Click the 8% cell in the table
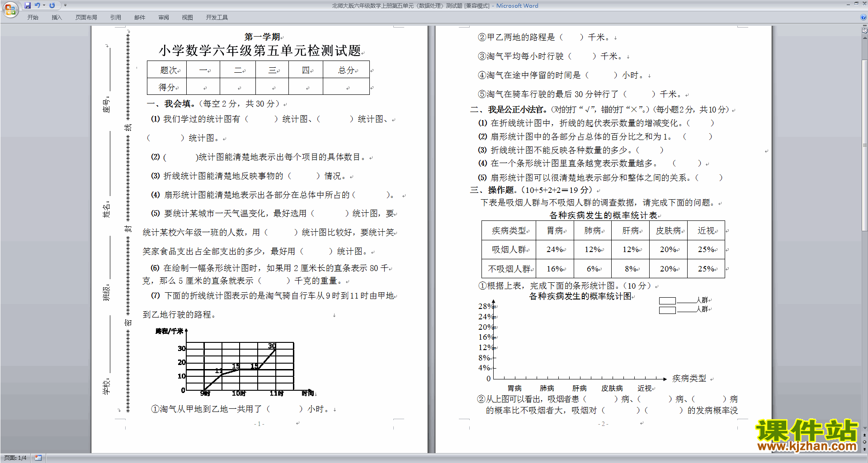This screenshot has height=463, width=868. 630,269
